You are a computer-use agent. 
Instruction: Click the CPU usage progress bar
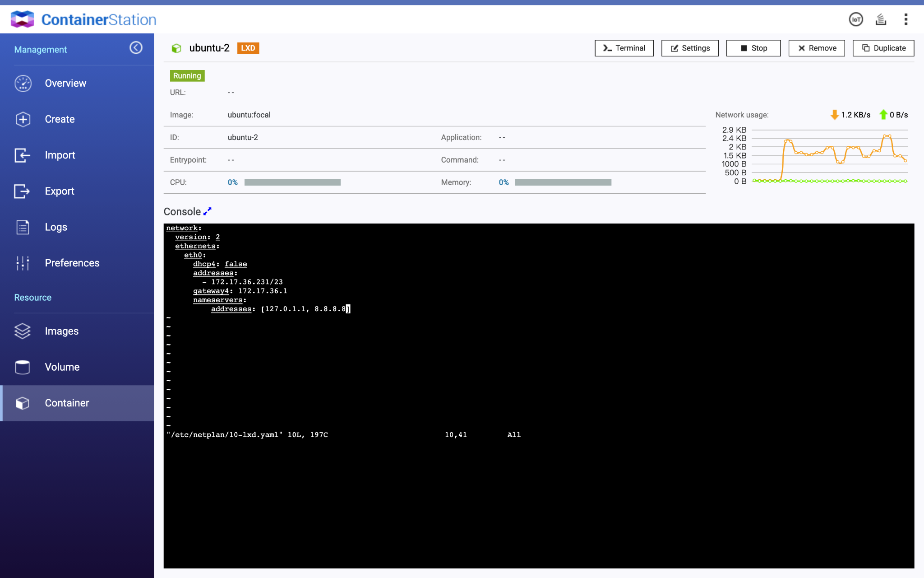292,182
